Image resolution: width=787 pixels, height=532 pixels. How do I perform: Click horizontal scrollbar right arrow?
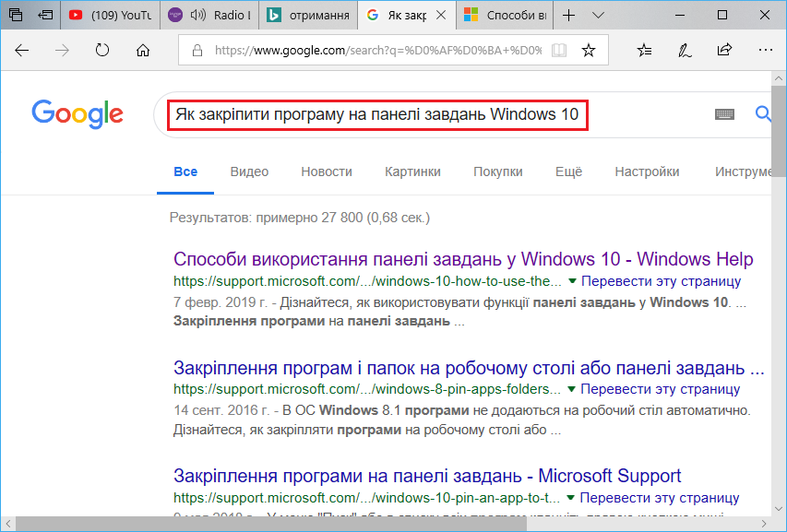click(x=763, y=524)
